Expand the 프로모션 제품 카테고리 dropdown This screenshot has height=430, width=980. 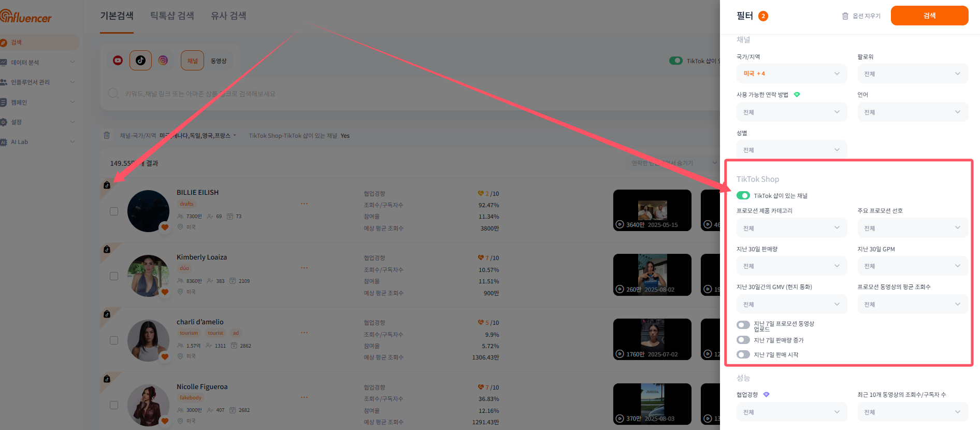coord(791,228)
